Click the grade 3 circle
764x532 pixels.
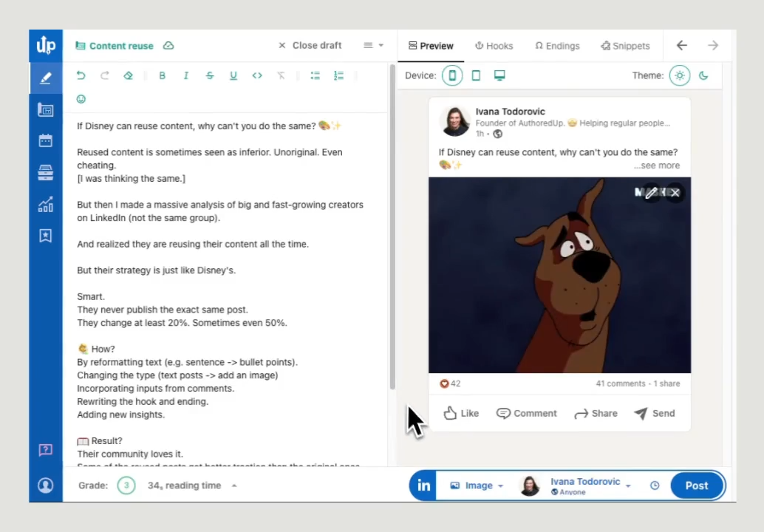coord(126,485)
